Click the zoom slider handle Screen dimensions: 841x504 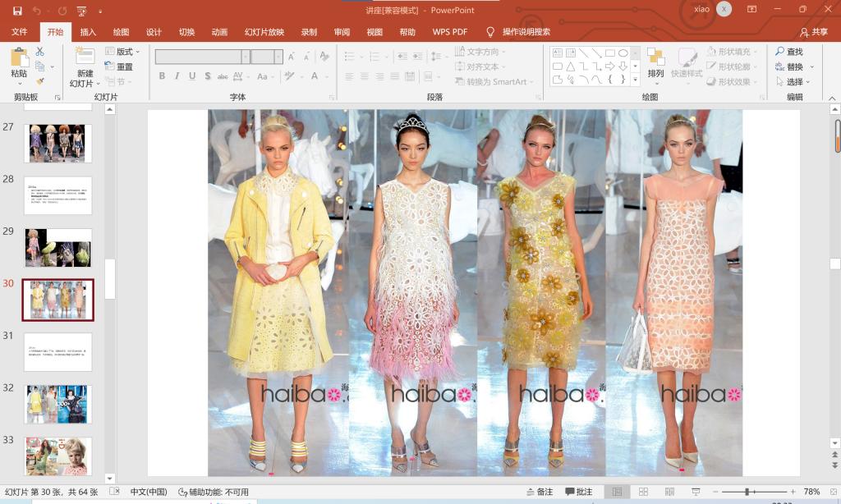[747, 492]
